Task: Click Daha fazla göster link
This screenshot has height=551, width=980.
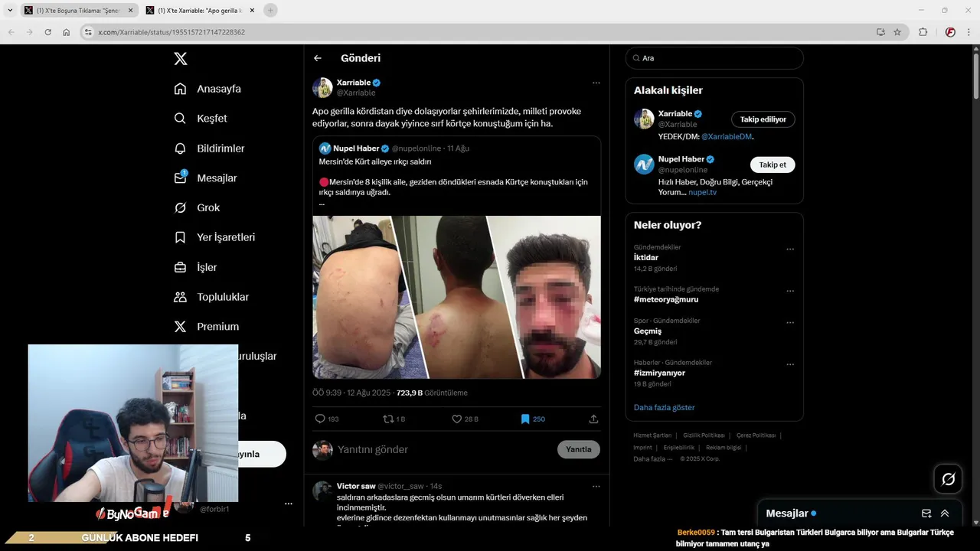Action: 664,407
